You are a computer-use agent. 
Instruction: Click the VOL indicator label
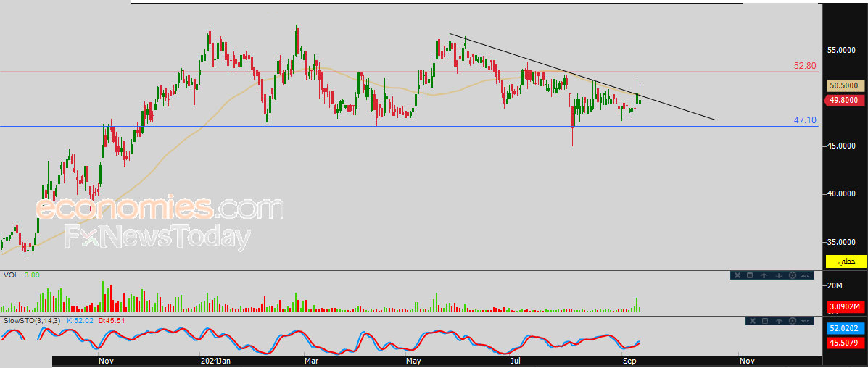[x=10, y=275]
